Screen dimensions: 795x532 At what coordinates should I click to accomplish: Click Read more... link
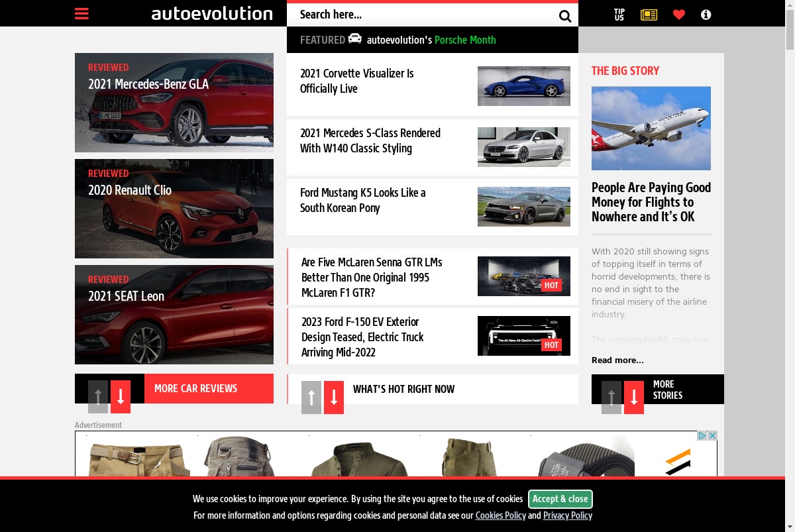coord(617,360)
